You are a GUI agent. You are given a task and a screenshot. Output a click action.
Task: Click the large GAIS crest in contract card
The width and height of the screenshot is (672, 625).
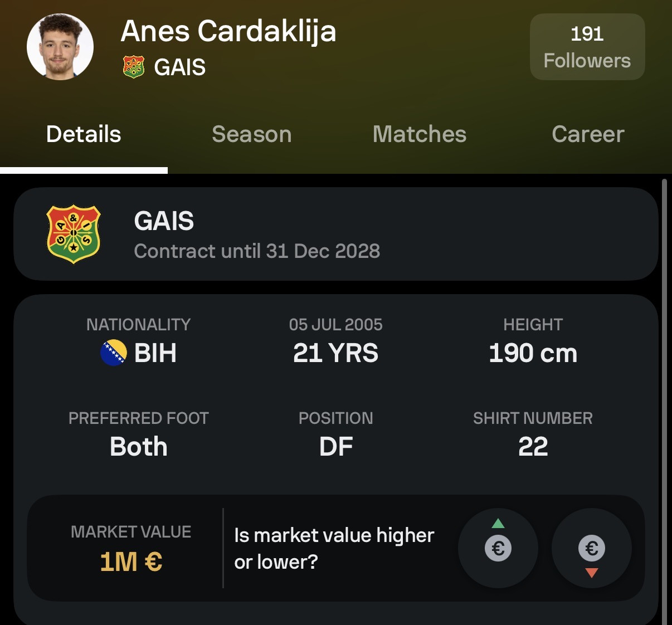(x=74, y=234)
